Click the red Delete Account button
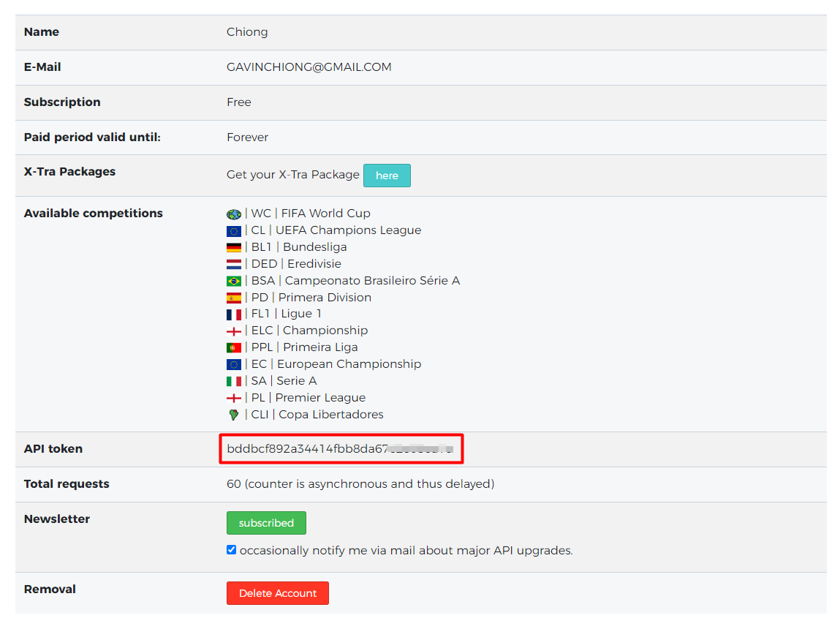 click(x=278, y=593)
